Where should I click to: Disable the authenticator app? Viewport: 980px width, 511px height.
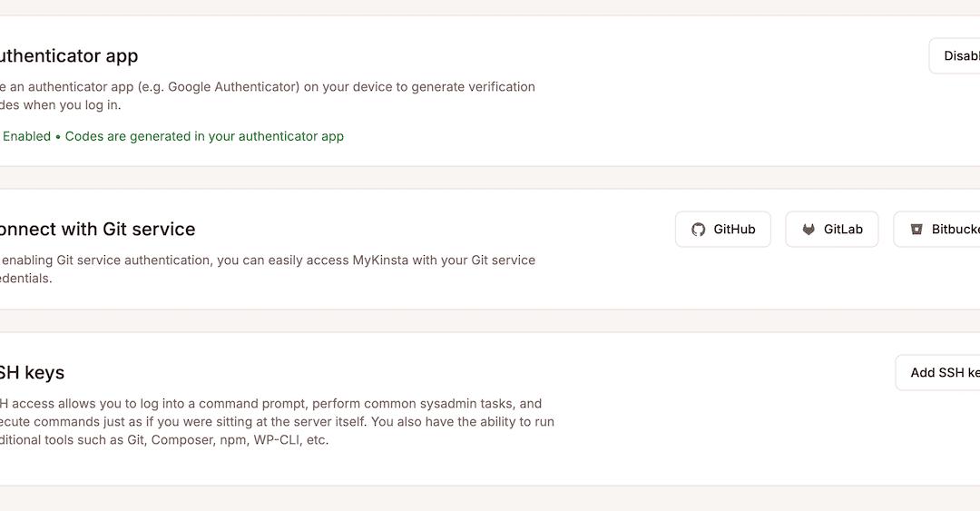pyautogui.click(x=960, y=56)
